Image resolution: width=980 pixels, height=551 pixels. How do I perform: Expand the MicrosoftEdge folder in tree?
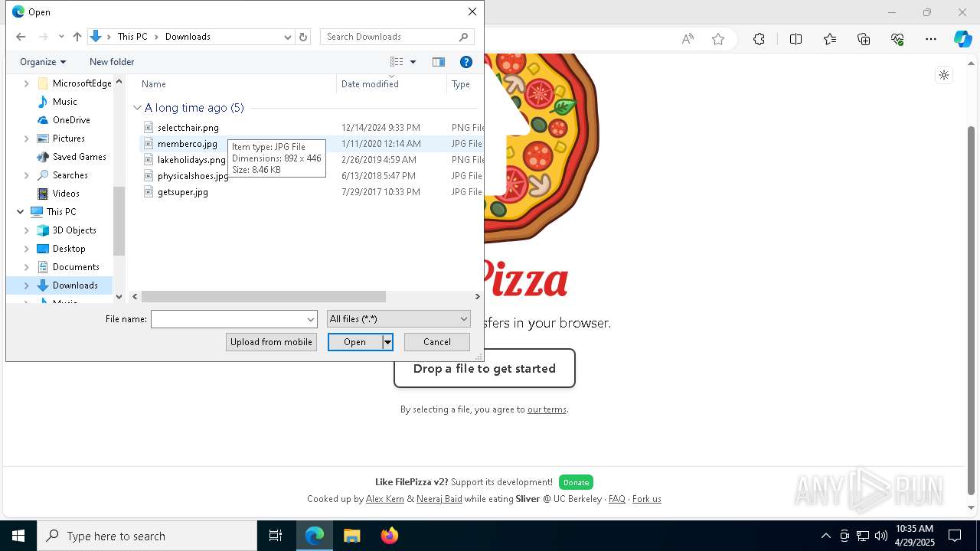tap(27, 83)
